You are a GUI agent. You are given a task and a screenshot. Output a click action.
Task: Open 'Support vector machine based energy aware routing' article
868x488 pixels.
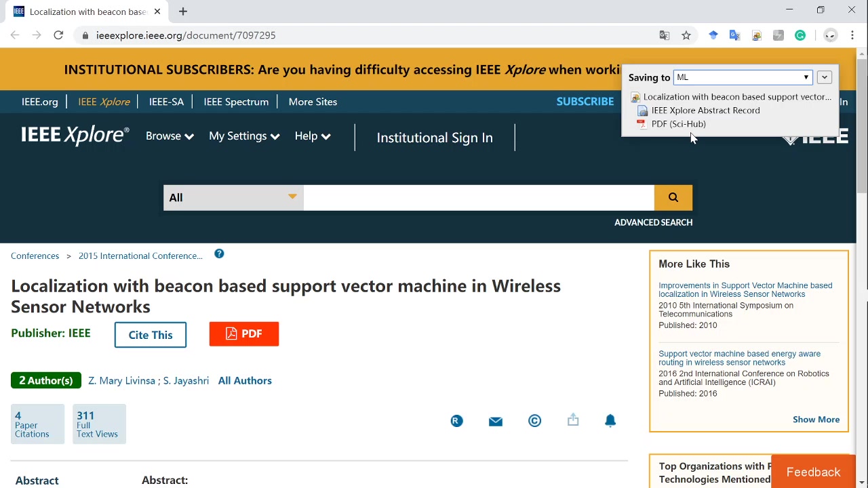pyautogui.click(x=739, y=358)
